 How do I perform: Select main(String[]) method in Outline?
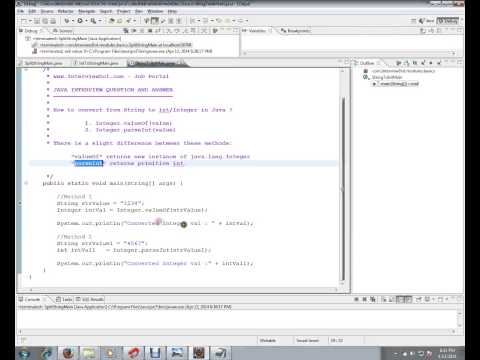coord(396,84)
